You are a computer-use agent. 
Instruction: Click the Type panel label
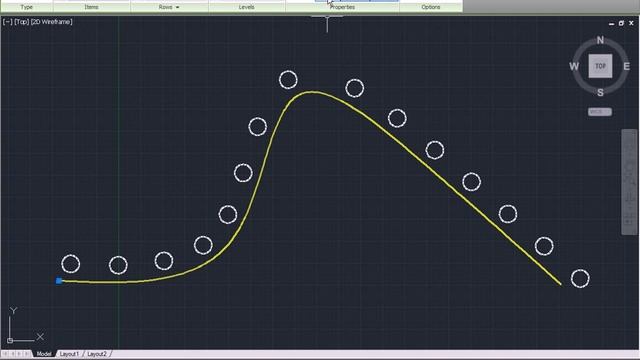[27, 7]
